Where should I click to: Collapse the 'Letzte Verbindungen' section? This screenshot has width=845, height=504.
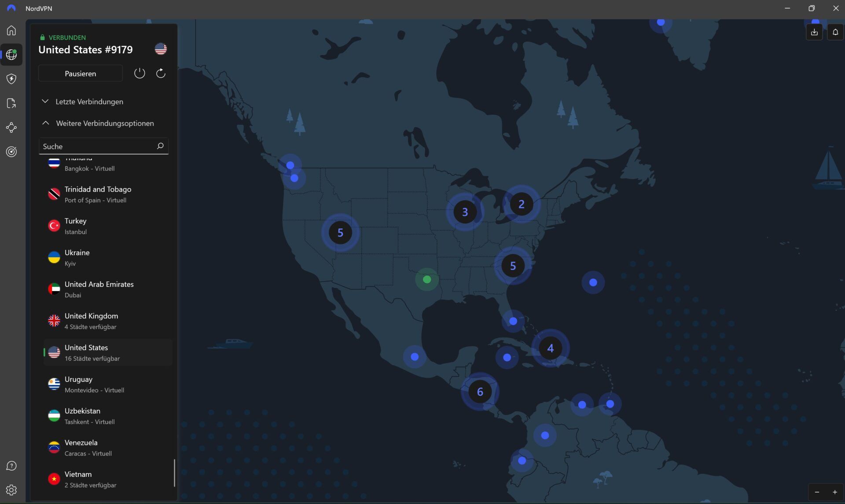point(89,101)
